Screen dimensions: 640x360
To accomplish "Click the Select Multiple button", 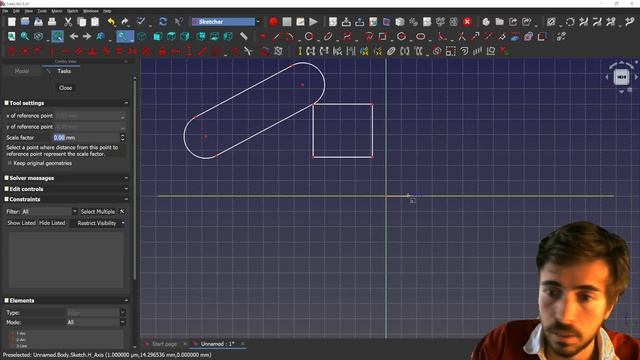I will [x=98, y=211].
